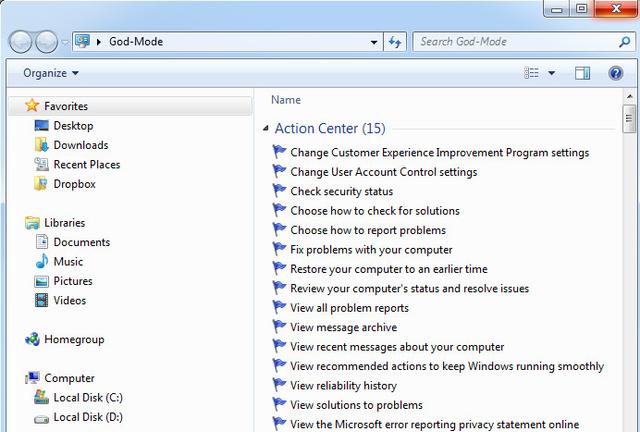
Task: Open Local Disk (C:)
Action: tap(88, 398)
